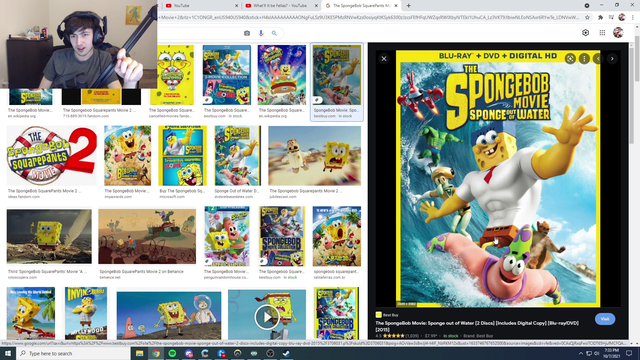
Task: Open the Chrome profile avatar in toolbar
Action: 622,17
